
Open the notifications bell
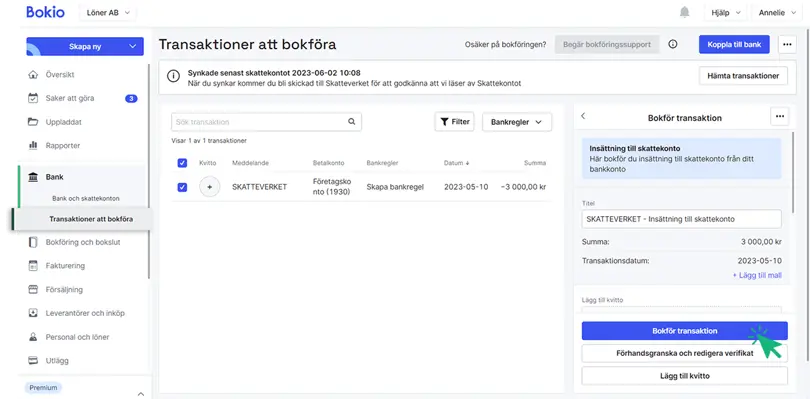[x=684, y=12]
